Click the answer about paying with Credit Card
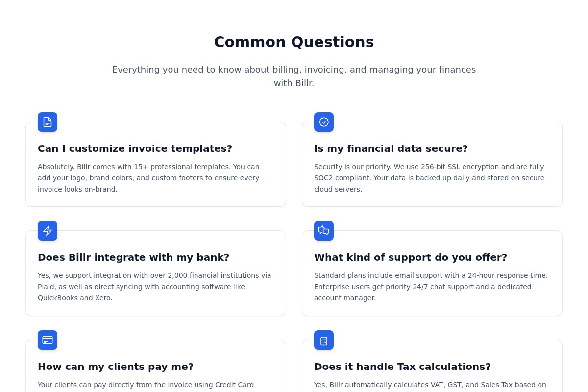This screenshot has height=392, width=588. (x=146, y=385)
